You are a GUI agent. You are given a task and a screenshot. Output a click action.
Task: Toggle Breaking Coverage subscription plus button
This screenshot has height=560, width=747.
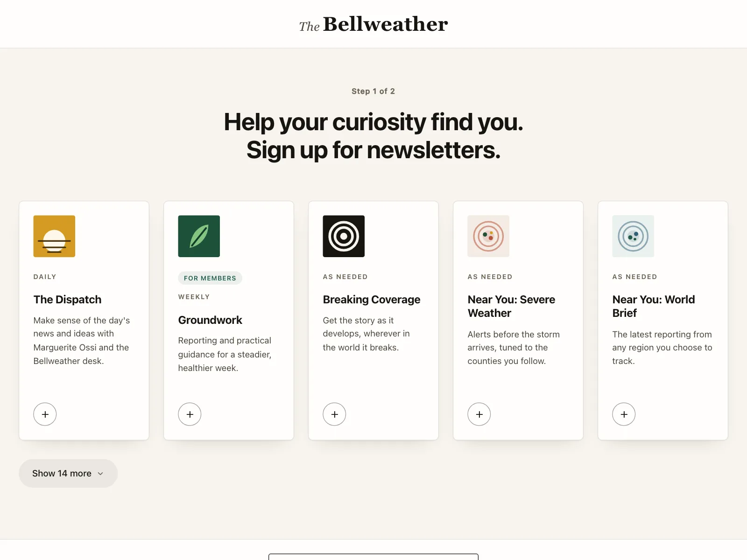tap(334, 414)
